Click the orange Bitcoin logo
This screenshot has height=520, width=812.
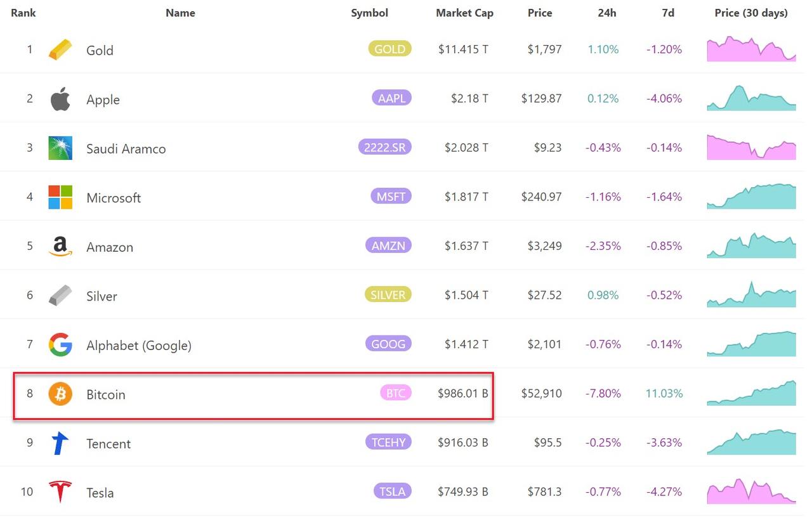[x=60, y=394]
